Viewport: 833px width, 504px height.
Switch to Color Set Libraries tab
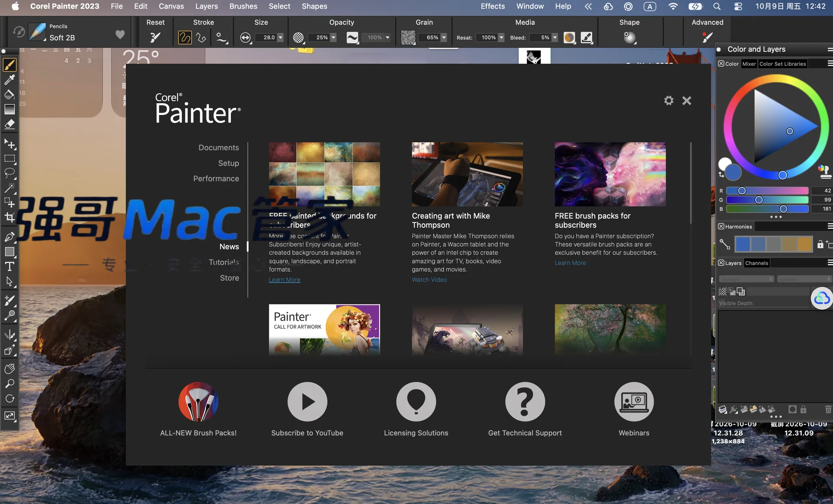(782, 64)
